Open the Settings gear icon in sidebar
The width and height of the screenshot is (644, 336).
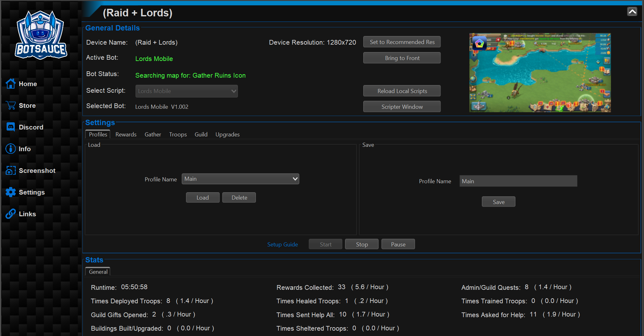click(x=10, y=192)
